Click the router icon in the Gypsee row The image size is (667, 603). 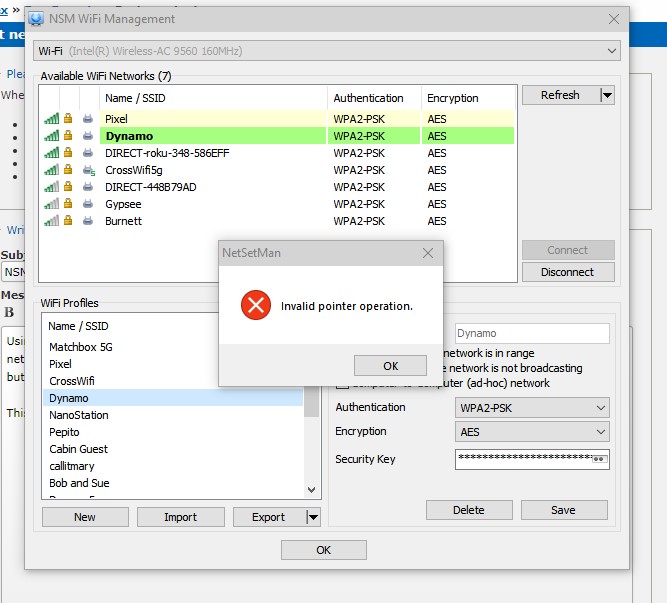click(x=88, y=204)
